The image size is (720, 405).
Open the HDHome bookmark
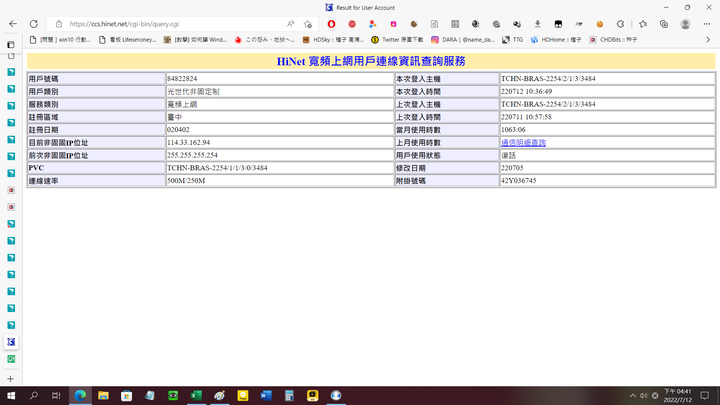point(556,40)
